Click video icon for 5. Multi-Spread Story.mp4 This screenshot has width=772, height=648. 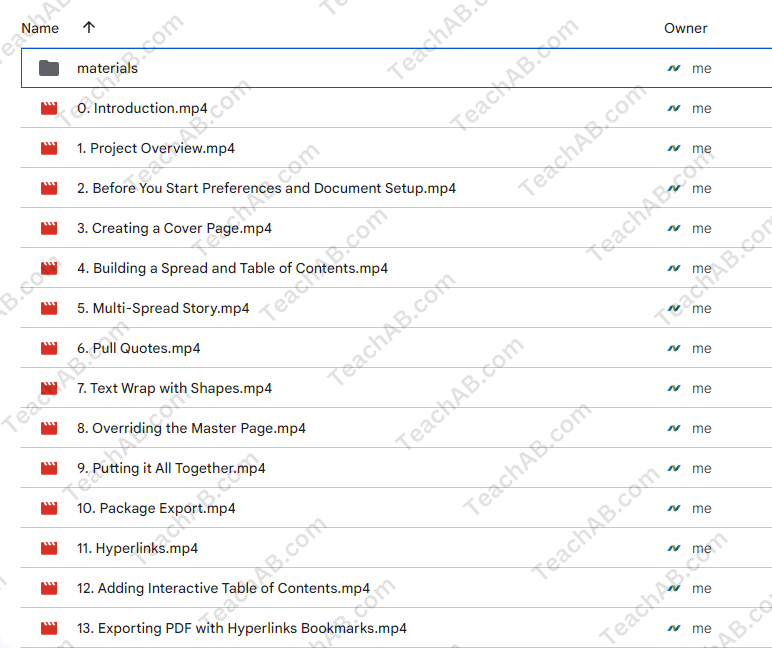click(x=49, y=308)
